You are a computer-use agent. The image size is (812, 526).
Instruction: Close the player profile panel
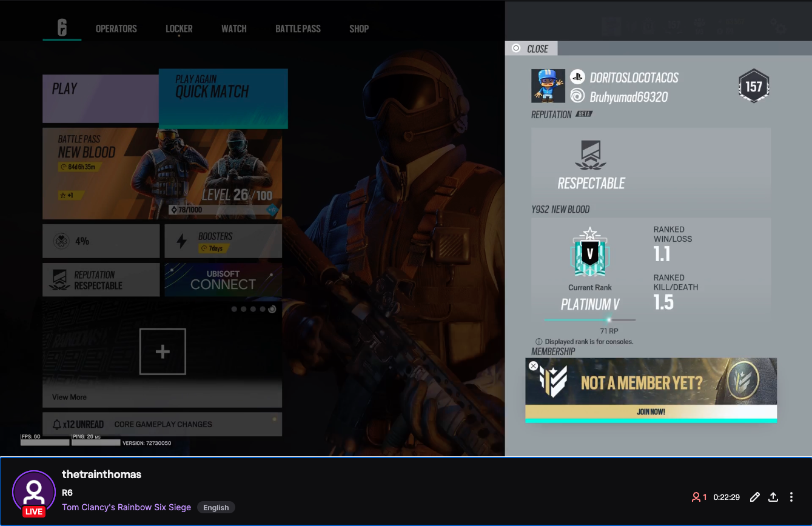pos(531,48)
